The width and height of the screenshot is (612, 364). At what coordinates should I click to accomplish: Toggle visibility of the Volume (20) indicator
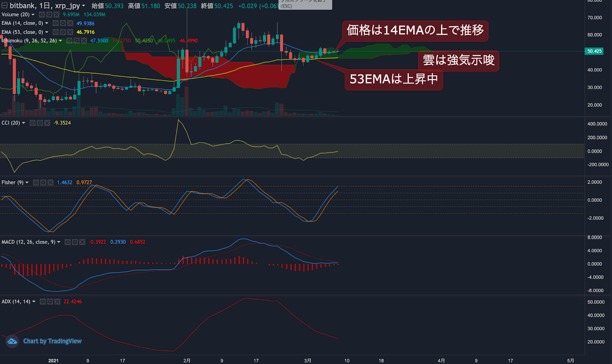42,15
